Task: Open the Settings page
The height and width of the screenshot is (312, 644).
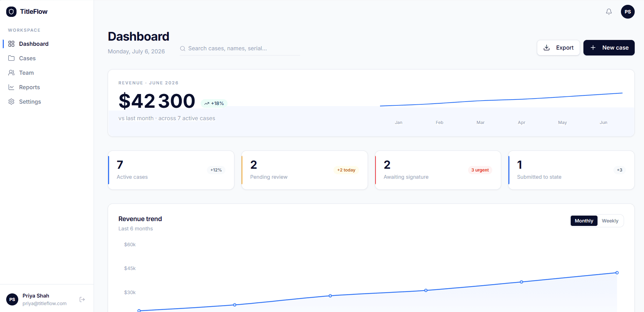Action: (47, 102)
